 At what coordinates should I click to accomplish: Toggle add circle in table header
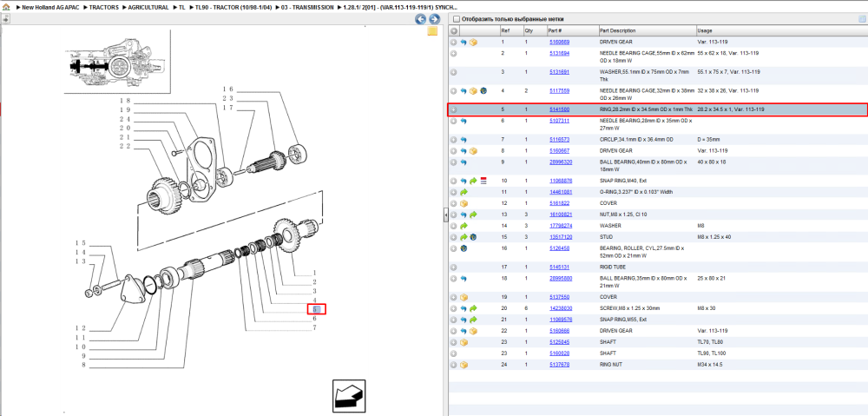pyautogui.click(x=453, y=30)
